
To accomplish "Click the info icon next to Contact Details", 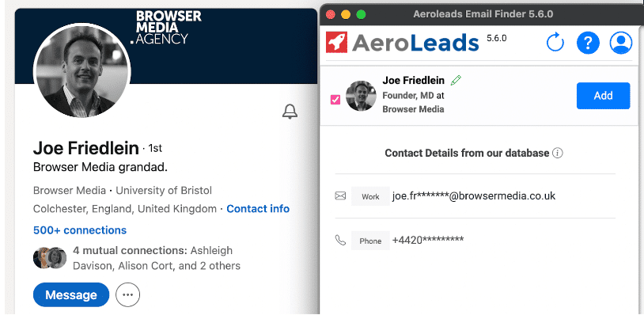I will point(557,154).
